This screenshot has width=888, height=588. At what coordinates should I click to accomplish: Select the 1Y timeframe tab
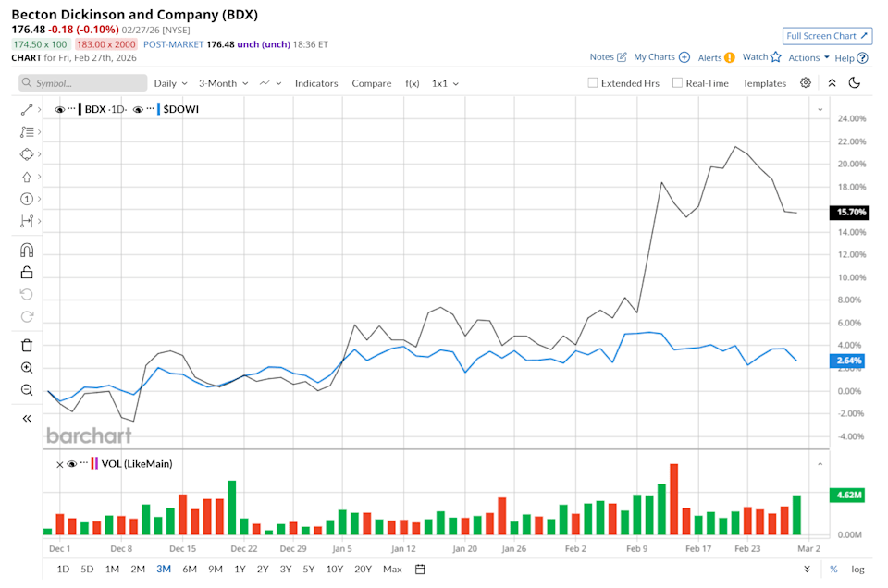coord(240,569)
